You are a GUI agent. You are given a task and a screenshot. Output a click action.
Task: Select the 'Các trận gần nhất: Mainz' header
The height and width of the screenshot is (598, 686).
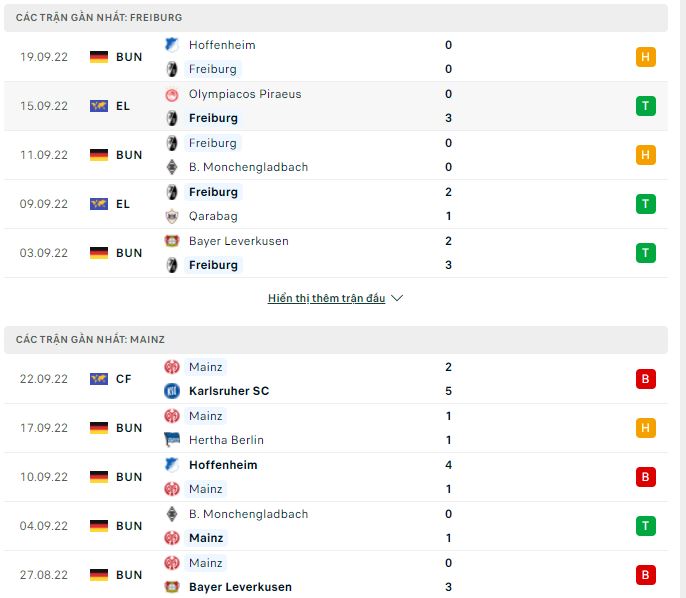tap(89, 340)
